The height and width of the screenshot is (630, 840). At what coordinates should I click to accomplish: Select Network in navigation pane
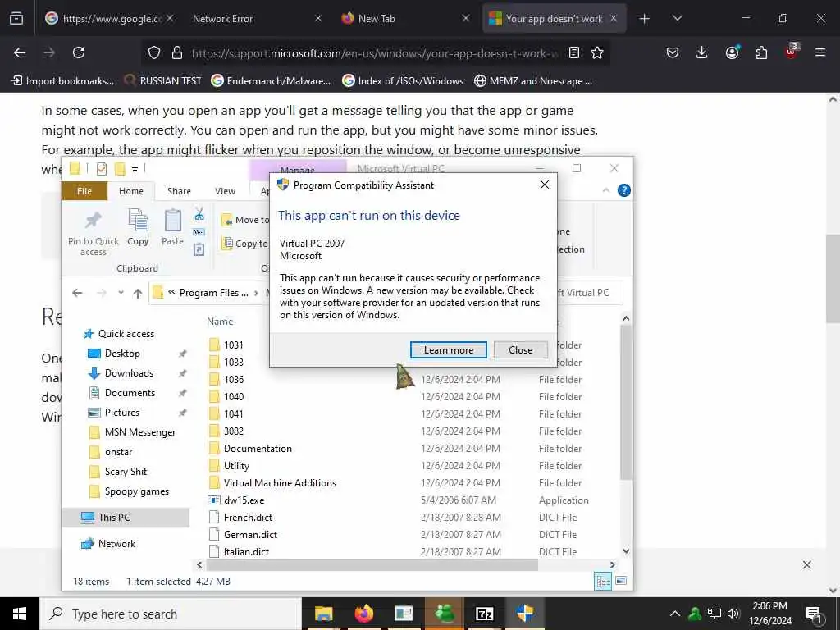click(x=109, y=544)
